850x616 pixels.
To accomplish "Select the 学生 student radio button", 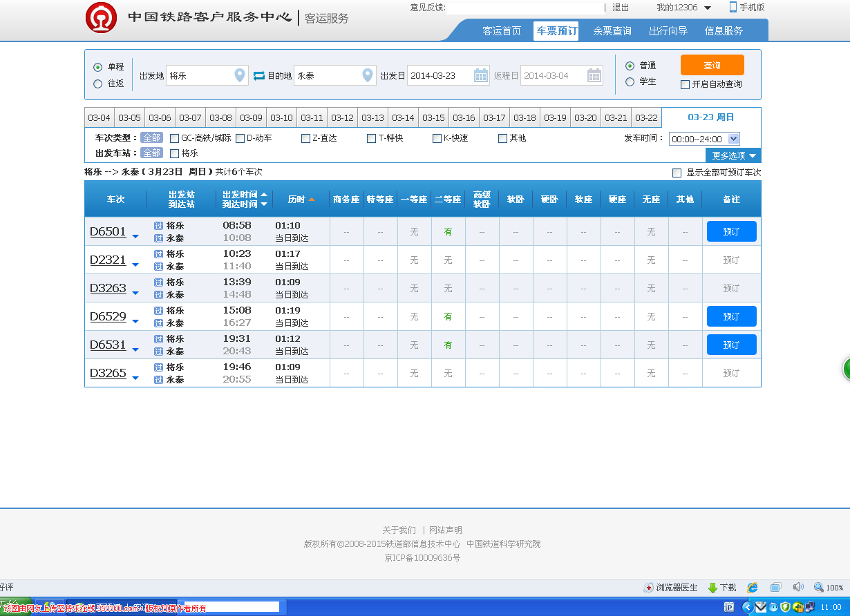I will [x=630, y=81].
